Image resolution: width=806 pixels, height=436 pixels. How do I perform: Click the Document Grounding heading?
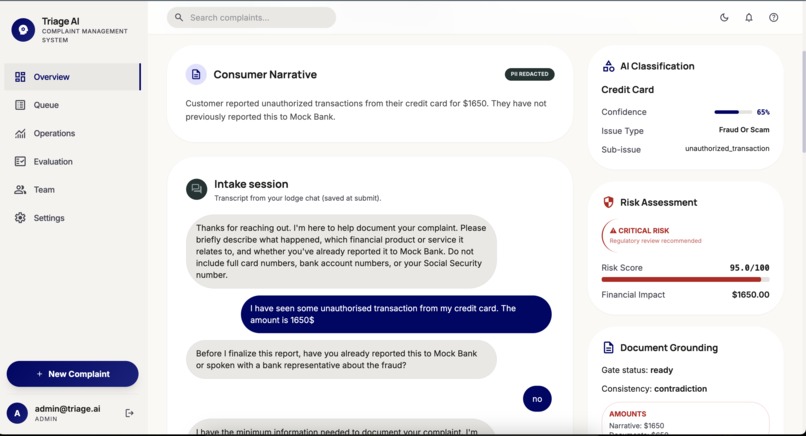[x=669, y=348]
